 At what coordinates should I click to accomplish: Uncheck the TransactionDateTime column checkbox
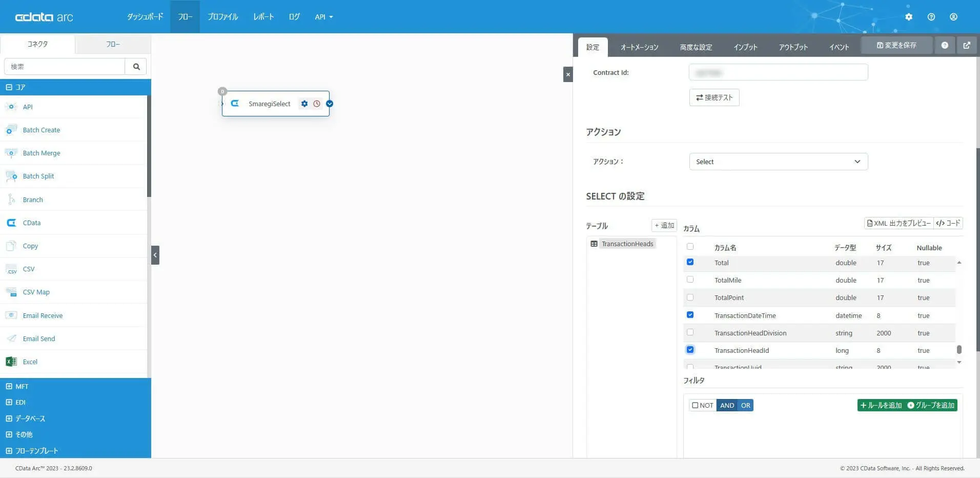click(x=690, y=315)
